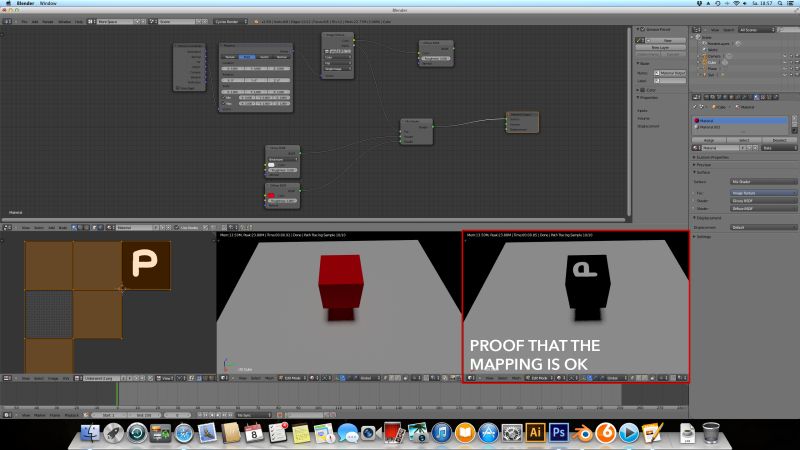Click the outliner editor type icon
Viewport: 800px width, 450px height.
click(696, 30)
